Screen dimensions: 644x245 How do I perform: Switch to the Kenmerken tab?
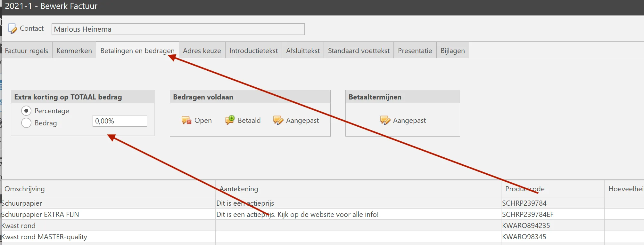click(x=74, y=51)
